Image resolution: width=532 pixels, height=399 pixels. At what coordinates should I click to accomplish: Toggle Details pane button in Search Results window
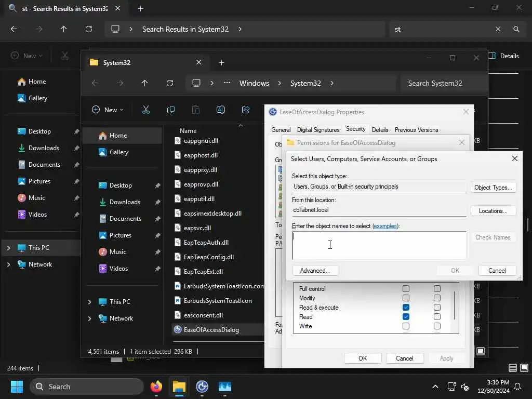tap(503, 56)
